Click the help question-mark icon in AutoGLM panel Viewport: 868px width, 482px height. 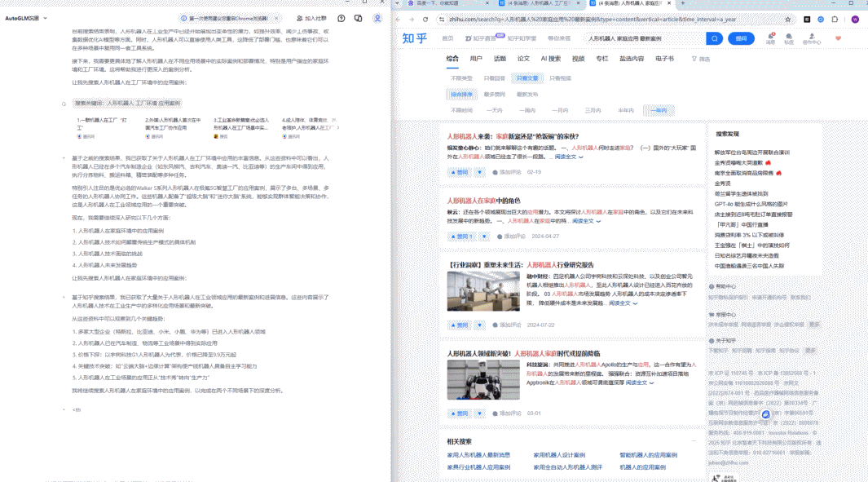[x=341, y=19]
